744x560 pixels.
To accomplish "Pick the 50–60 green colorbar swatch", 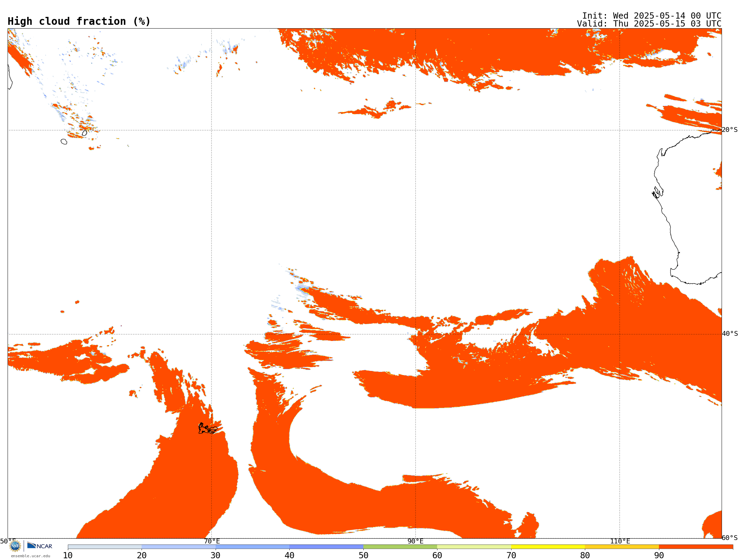I will pyautogui.click(x=400, y=547).
